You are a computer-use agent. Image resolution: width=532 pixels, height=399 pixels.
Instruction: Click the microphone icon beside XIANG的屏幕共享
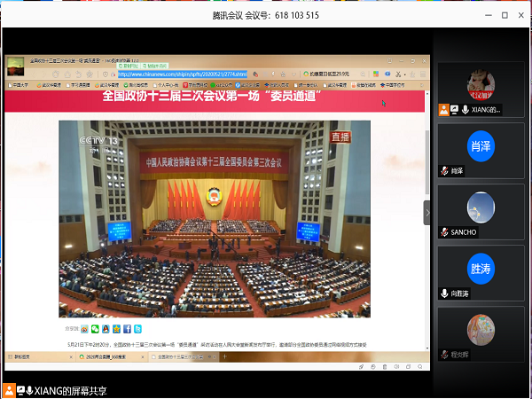point(29,390)
